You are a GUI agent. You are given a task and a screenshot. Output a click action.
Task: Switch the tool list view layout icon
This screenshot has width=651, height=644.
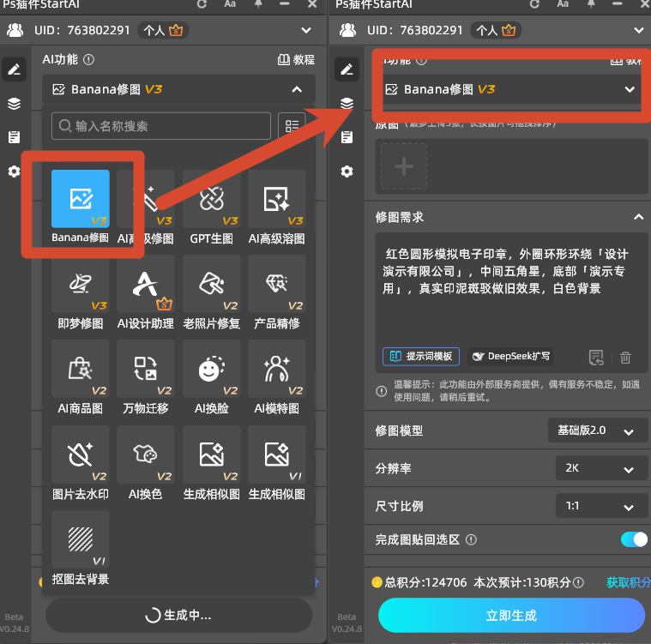tap(292, 126)
